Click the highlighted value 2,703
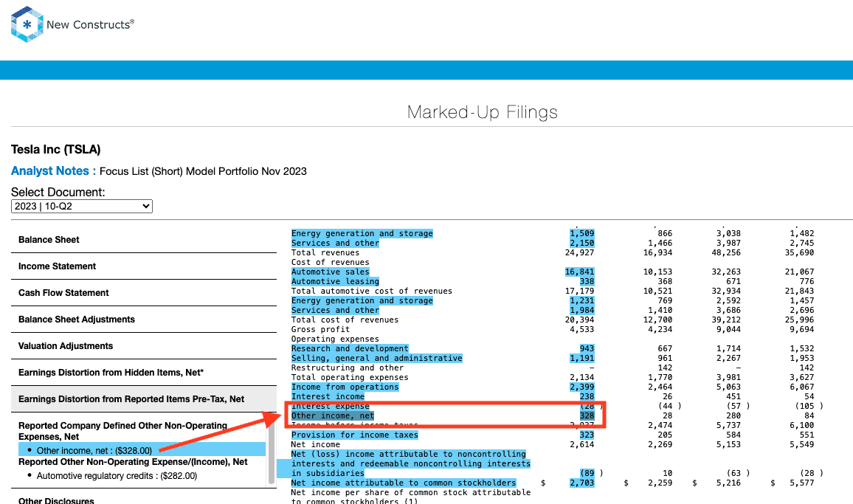The width and height of the screenshot is (853, 504). [x=582, y=483]
